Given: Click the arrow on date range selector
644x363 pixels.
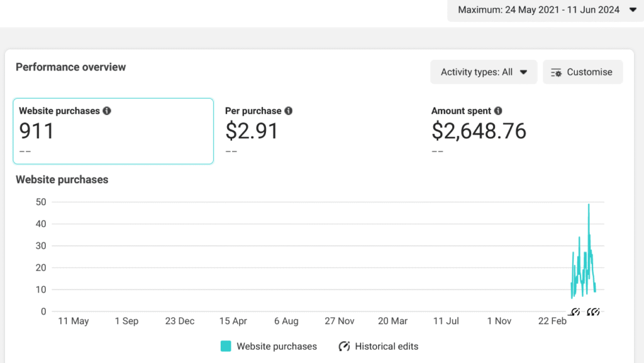Looking at the screenshot, I should pos(632,10).
